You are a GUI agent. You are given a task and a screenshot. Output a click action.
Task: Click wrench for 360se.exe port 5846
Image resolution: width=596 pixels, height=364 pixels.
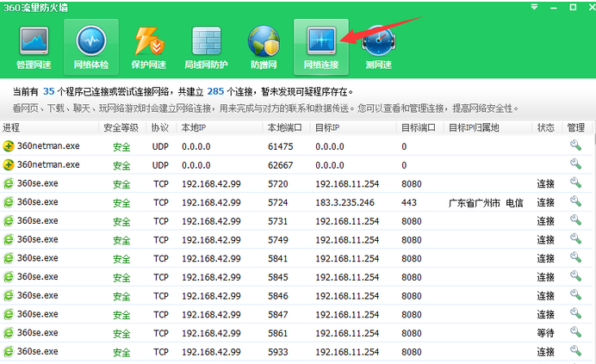575,294
